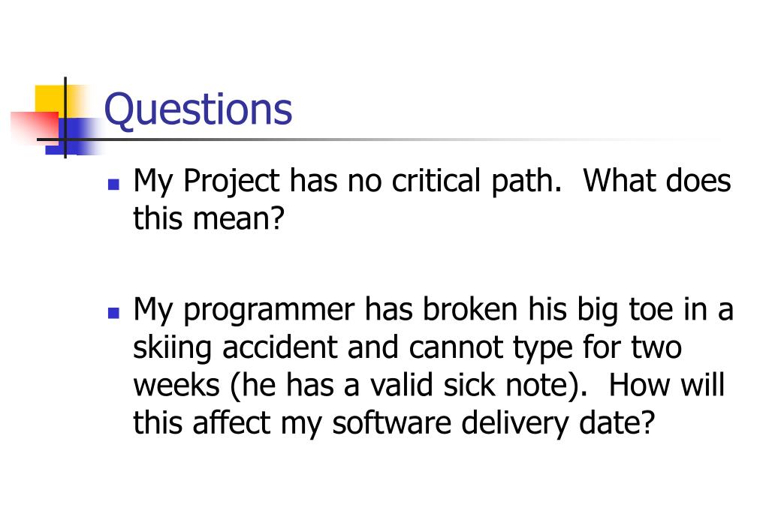
Task: Click the words "My programmer"
Action: [244, 311]
